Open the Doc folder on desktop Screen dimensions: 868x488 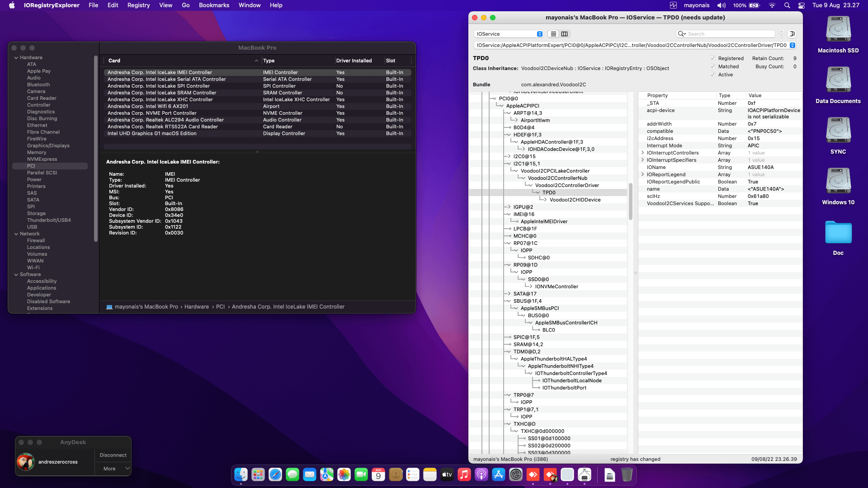838,233
